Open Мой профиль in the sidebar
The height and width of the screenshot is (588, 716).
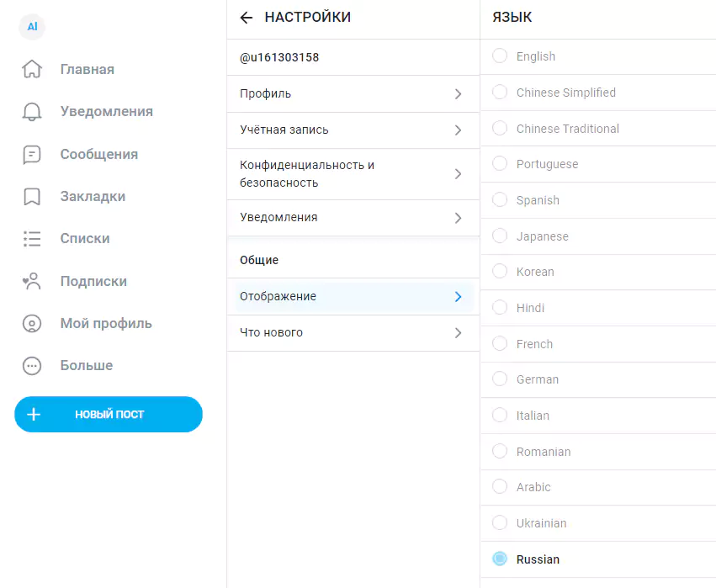(x=106, y=323)
